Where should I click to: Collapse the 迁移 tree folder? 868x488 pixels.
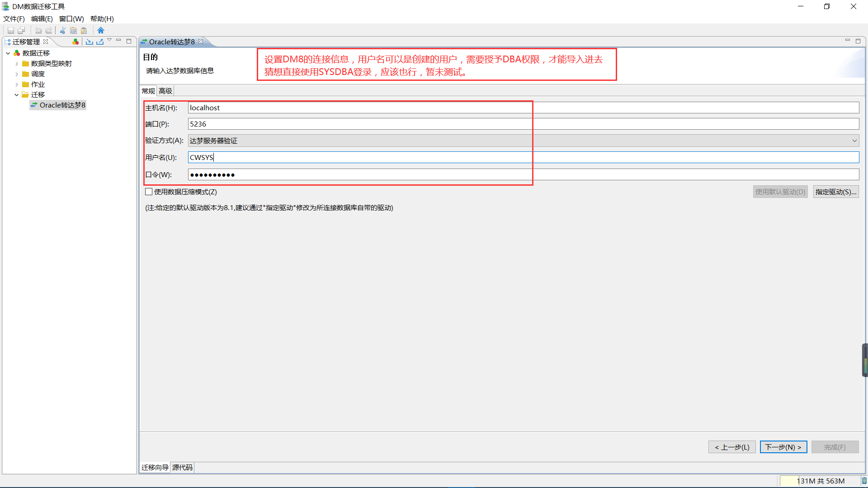17,95
